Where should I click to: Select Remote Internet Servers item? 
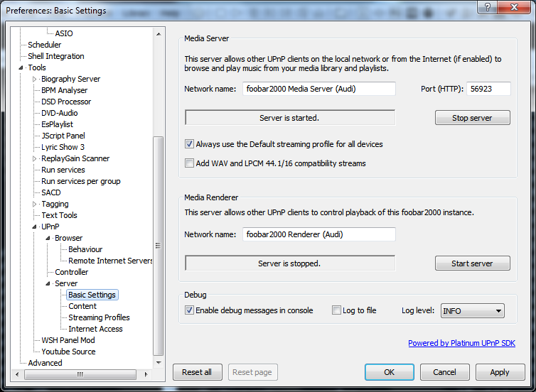(x=110, y=261)
